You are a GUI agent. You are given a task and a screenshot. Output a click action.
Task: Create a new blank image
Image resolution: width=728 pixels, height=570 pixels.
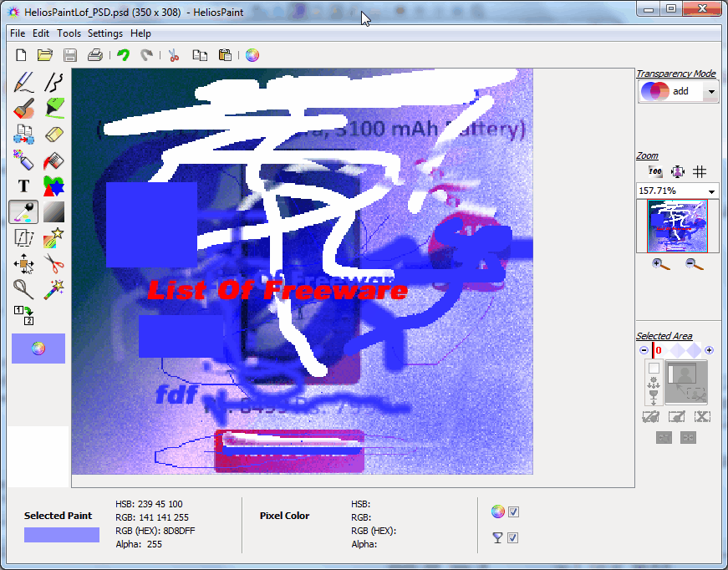(x=21, y=55)
